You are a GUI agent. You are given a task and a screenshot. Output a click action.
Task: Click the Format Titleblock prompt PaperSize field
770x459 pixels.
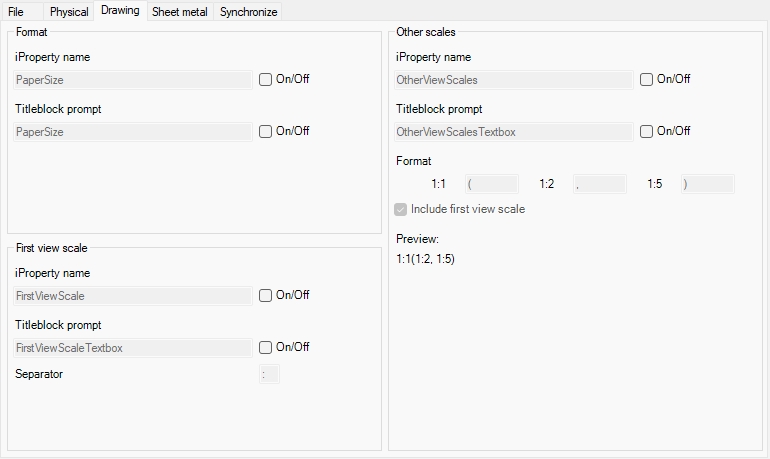coord(133,132)
